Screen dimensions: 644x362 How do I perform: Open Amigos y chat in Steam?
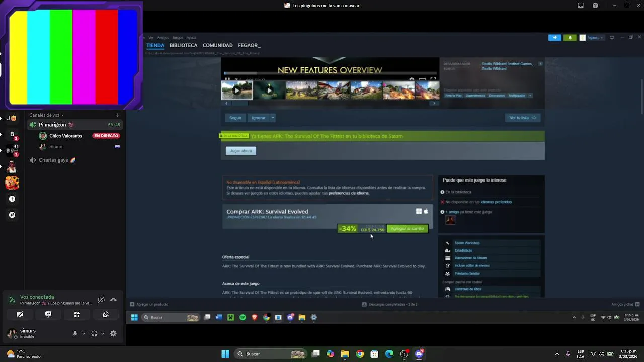[625, 304]
